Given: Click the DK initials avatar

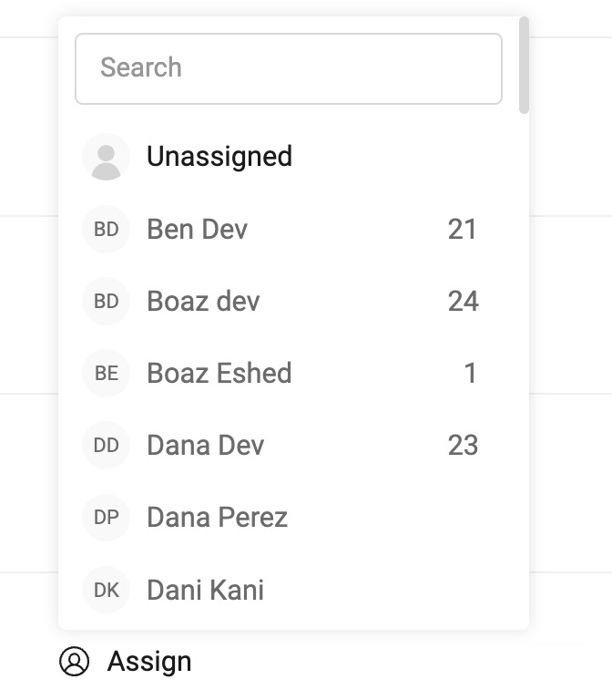Looking at the screenshot, I should point(107,590).
